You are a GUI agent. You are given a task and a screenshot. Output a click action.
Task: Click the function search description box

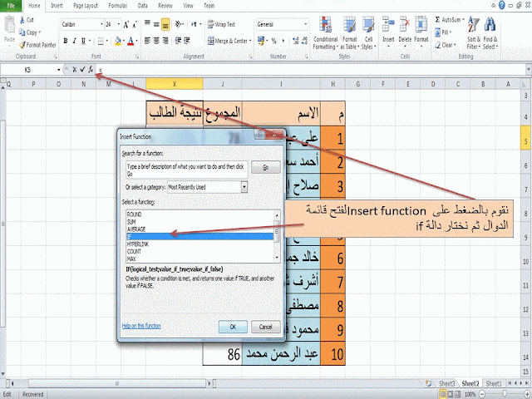[x=186, y=170]
